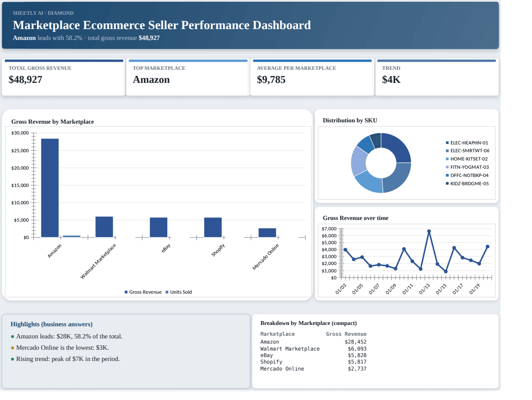Image resolution: width=532 pixels, height=400 pixels.
Task: Click the Gross Revenue legend entry
Action: (x=143, y=292)
